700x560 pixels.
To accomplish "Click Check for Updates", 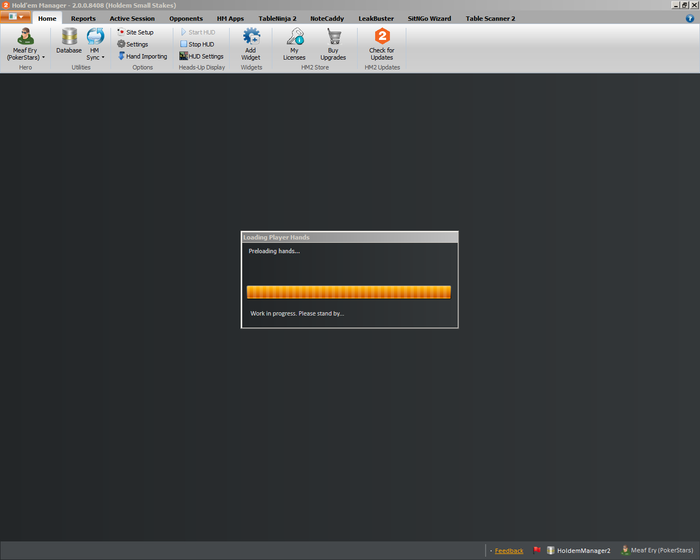I will pos(382,44).
